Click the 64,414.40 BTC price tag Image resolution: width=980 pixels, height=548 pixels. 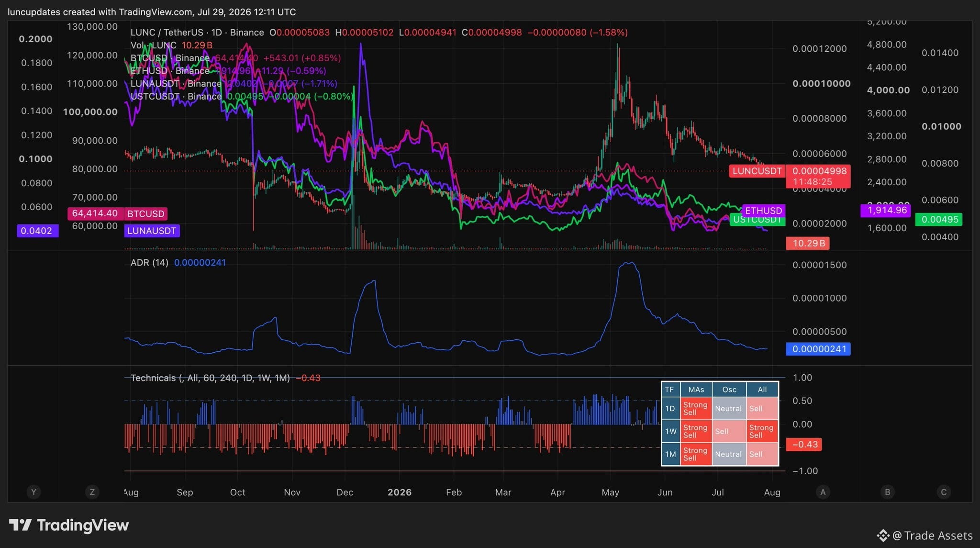point(95,213)
